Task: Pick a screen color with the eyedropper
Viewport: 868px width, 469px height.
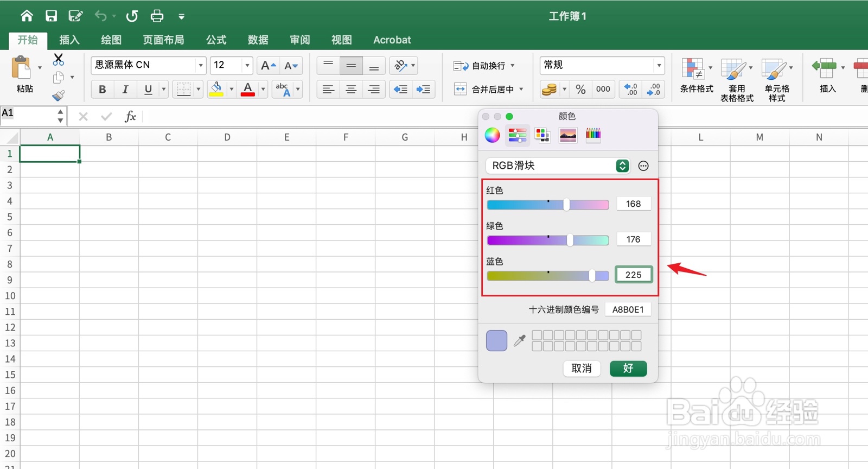Action: (520, 340)
